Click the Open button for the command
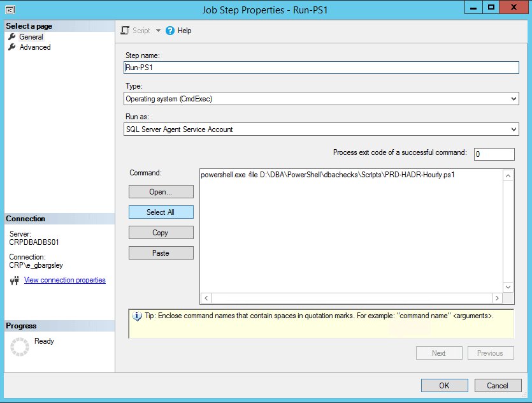 (160, 191)
